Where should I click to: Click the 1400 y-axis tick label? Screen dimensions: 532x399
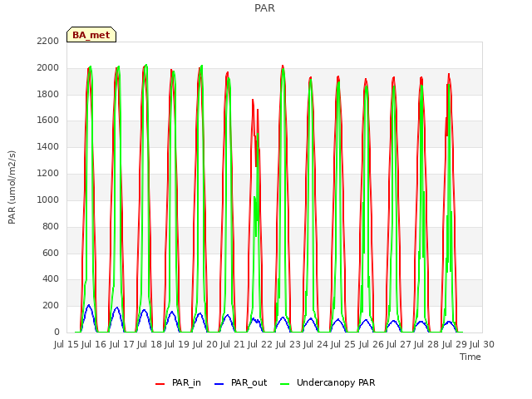pyautogui.click(x=48, y=146)
